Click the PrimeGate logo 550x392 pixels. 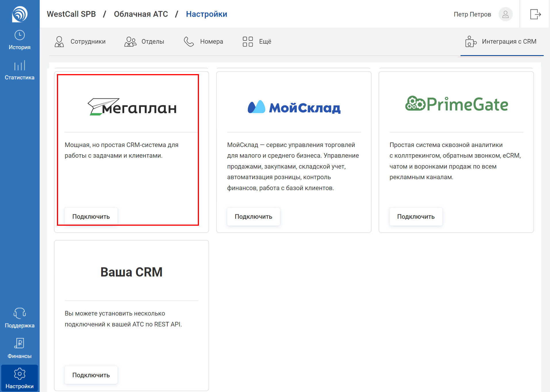click(x=456, y=104)
